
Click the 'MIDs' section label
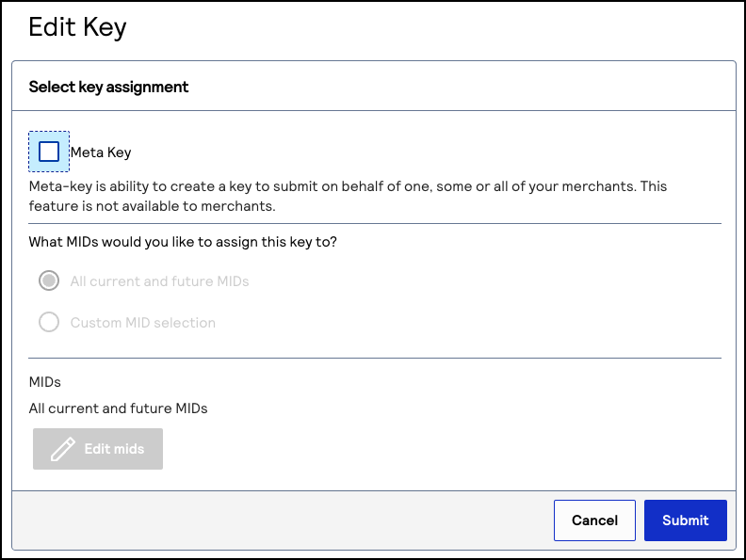click(45, 382)
